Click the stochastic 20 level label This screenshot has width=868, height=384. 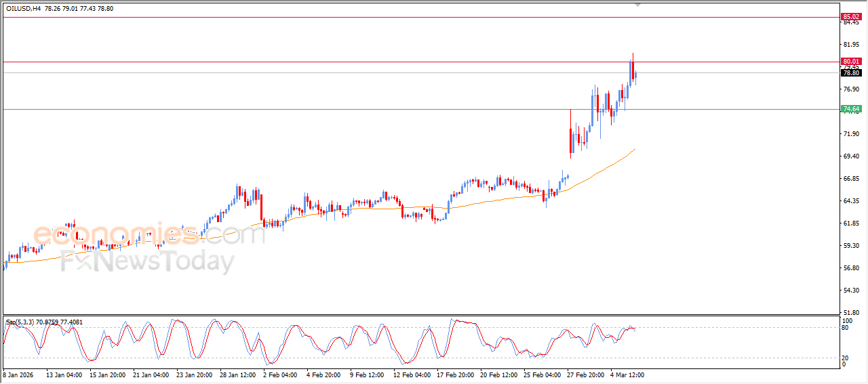[846, 358]
